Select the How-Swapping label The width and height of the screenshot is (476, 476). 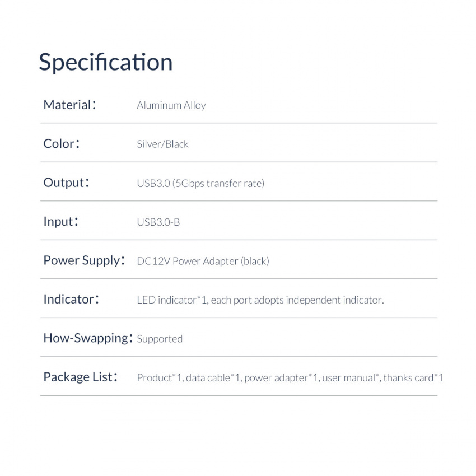point(88,338)
